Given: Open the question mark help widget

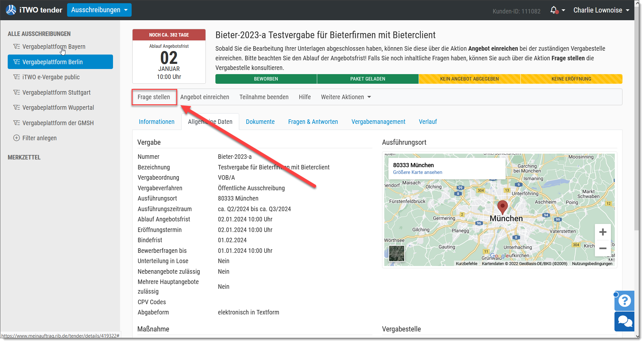Looking at the screenshot, I should [x=624, y=301].
